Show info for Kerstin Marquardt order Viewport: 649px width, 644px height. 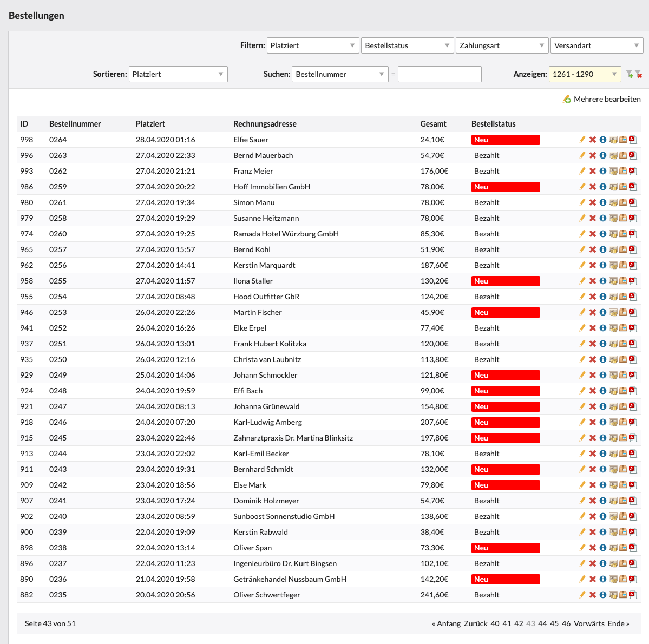(602, 265)
